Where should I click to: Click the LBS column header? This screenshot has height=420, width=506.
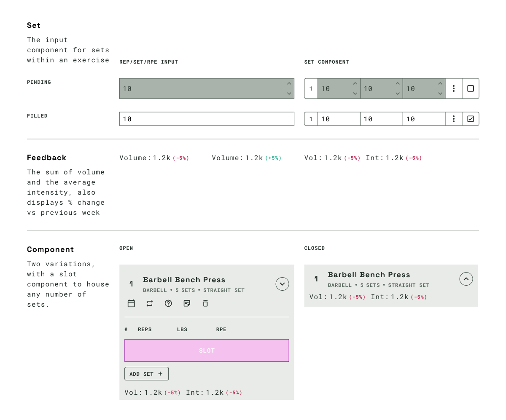tap(182, 329)
